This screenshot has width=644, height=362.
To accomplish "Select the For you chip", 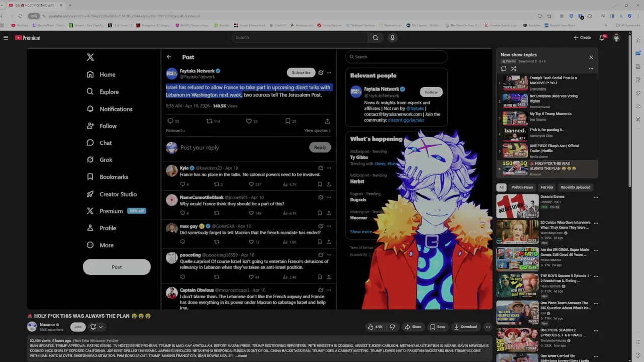I will 547,187.
